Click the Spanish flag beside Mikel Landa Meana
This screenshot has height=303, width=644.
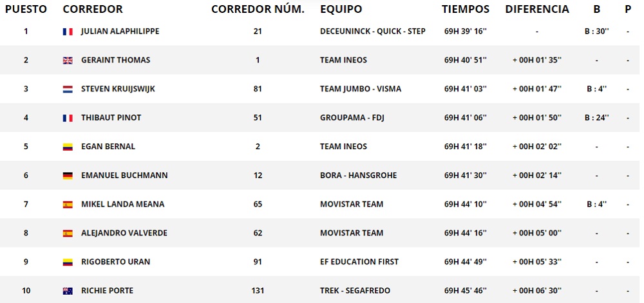click(67, 205)
